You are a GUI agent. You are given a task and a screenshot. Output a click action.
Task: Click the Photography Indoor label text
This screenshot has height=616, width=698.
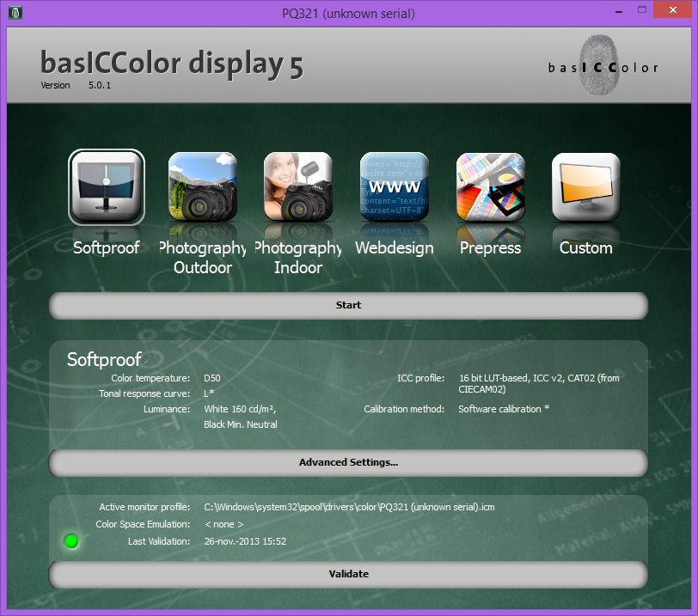(298, 258)
